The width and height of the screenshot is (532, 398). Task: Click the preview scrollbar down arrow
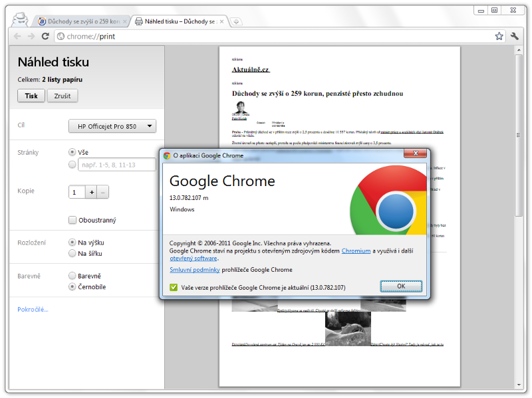coord(519,385)
